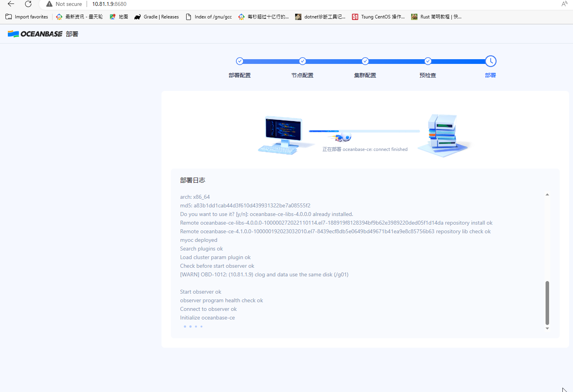Click the 'repository lib check ok' log line
This screenshot has width=573, height=392.
click(335, 231)
